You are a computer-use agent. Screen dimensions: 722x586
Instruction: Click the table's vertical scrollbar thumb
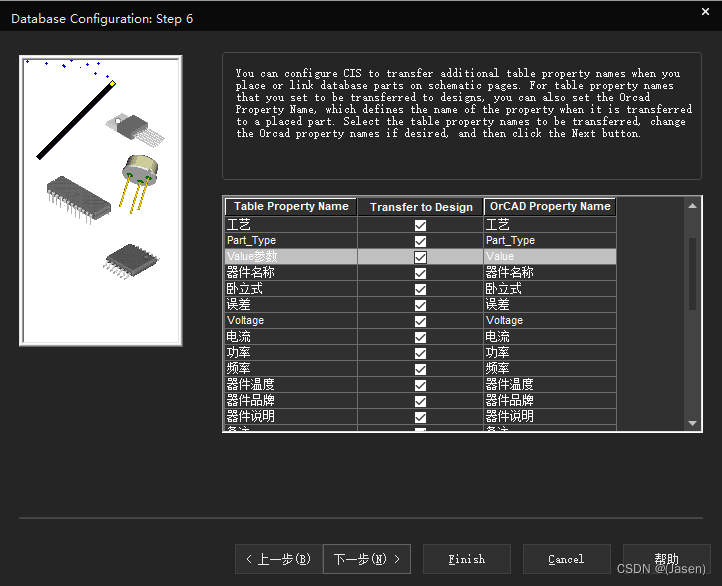pos(693,275)
